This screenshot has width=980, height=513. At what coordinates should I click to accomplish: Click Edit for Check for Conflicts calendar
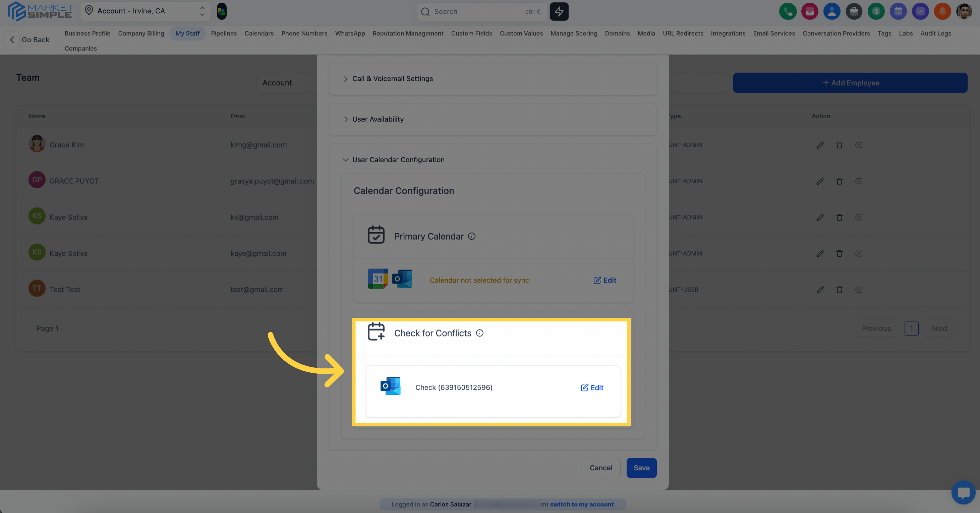(x=592, y=387)
